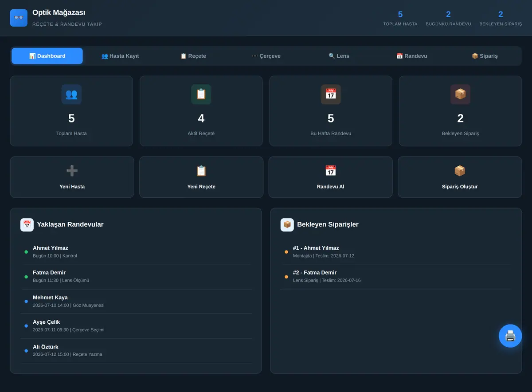Click the Sipariş Oluştur button label
This screenshot has width=532, height=392.
[x=460, y=187]
